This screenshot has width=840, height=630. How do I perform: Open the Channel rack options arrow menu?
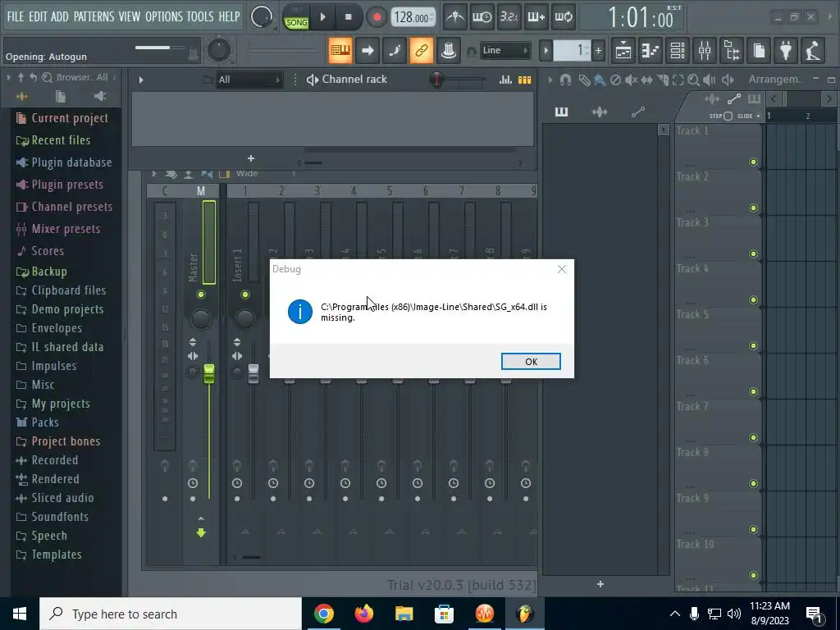coord(141,80)
